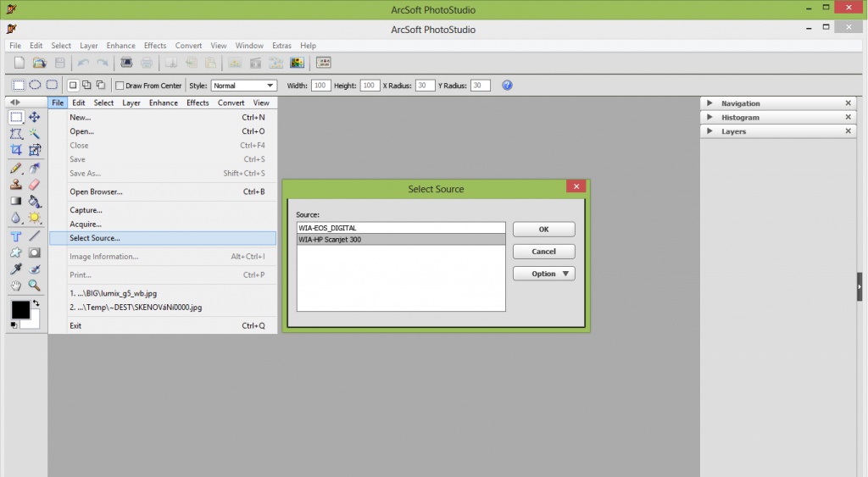Viewport: 868px width, 477px height.
Task: Click the Width input field
Action: click(x=320, y=86)
